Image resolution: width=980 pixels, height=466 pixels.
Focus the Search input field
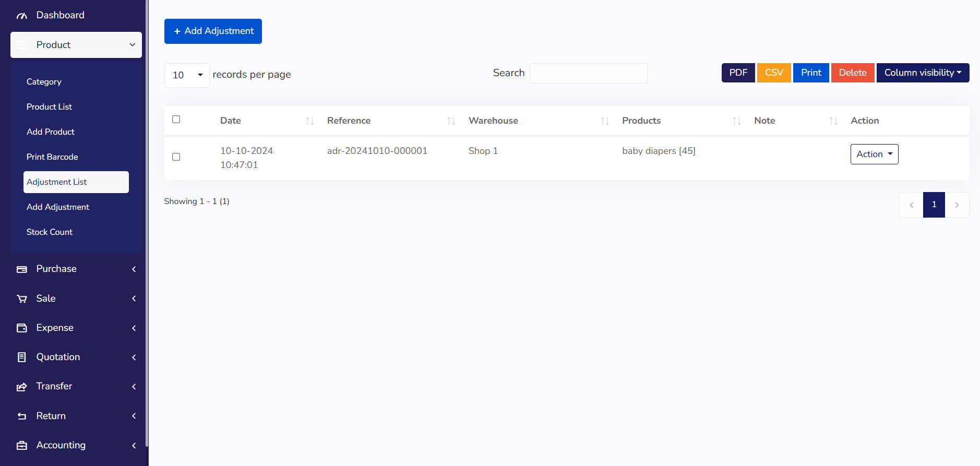588,74
